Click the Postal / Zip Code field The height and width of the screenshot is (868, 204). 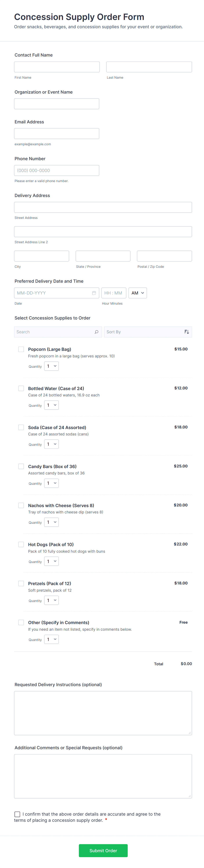tap(164, 256)
